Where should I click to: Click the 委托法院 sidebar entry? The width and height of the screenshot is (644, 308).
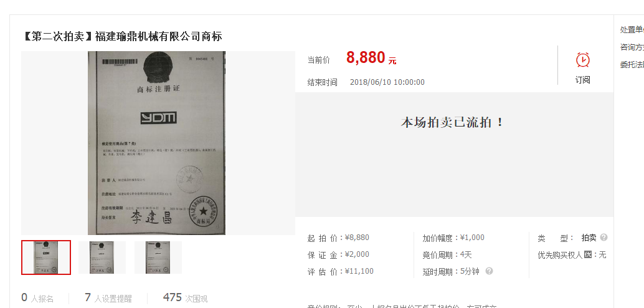coord(632,65)
